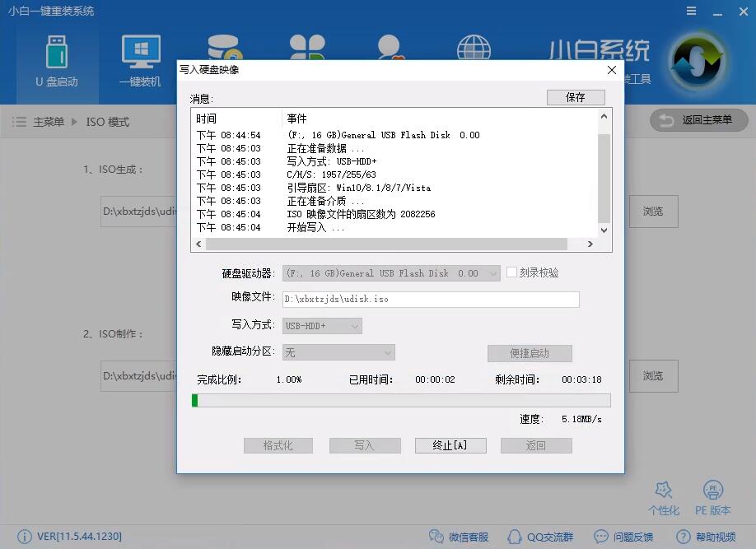Click the 映像文件 image path field
The width and height of the screenshot is (756, 549).
(430, 299)
